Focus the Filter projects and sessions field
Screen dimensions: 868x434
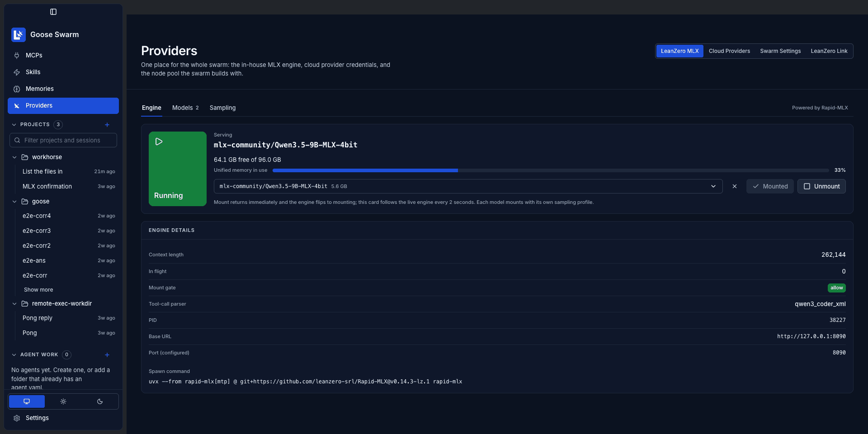click(x=63, y=141)
